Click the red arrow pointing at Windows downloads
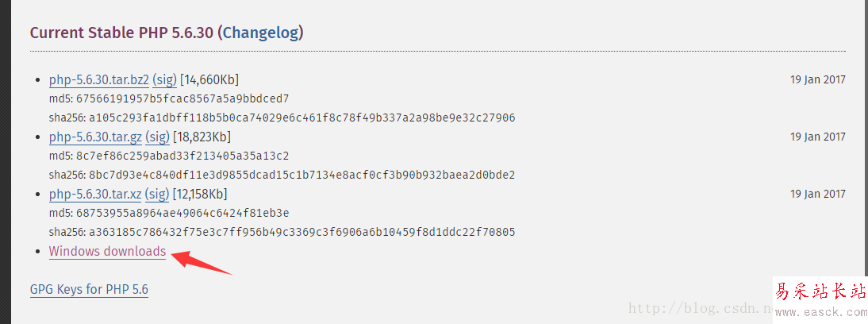 tap(202, 261)
